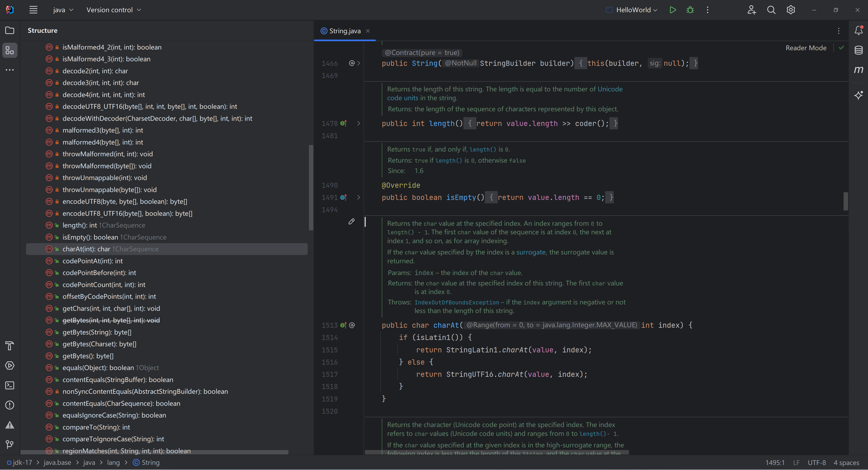Viewport: 868px width, 470px height.
Task: Open the Maven tool window
Action: [859, 70]
